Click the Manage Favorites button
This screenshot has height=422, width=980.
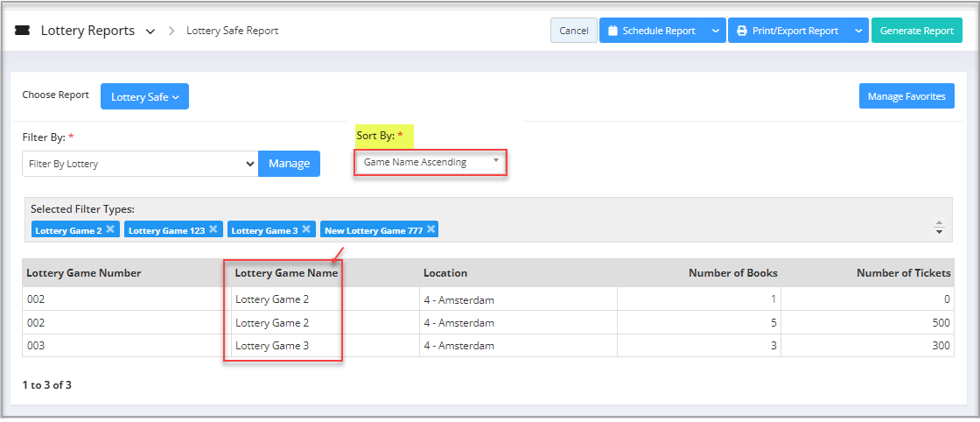coord(906,96)
